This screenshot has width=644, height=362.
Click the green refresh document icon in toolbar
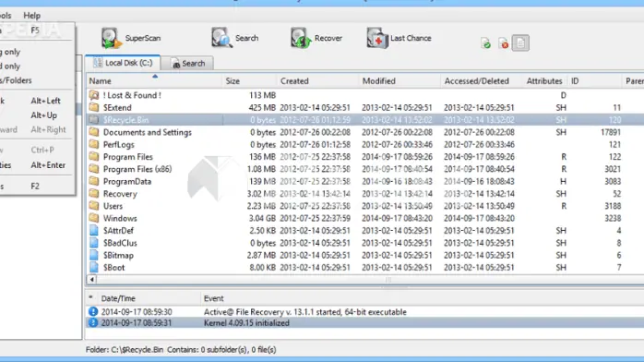tap(486, 43)
